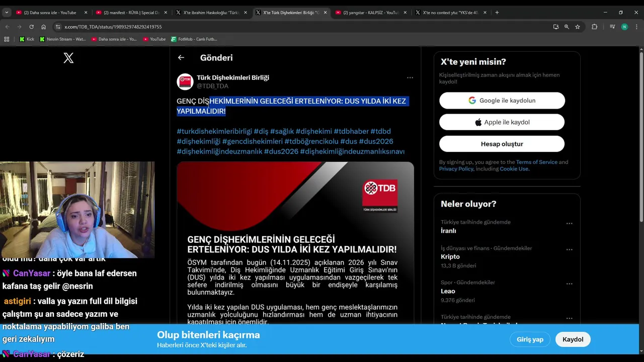The image size is (644, 362).
Task: Switch to 'manifest - RÜYA' tab
Action: [131, 13]
